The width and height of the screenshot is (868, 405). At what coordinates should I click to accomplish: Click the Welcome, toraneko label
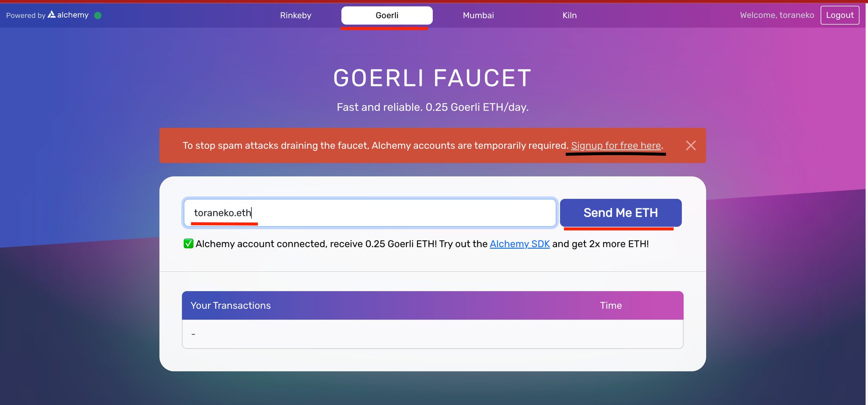click(777, 15)
